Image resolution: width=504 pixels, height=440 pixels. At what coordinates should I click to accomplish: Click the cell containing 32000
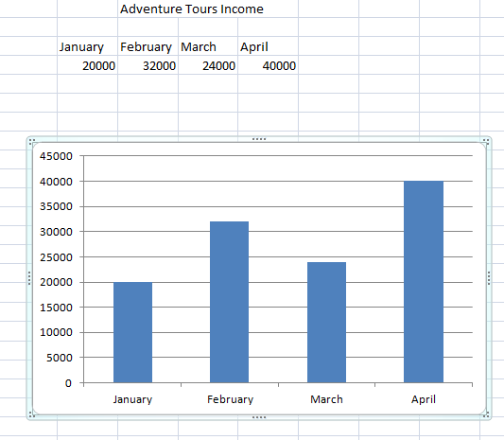(148, 65)
